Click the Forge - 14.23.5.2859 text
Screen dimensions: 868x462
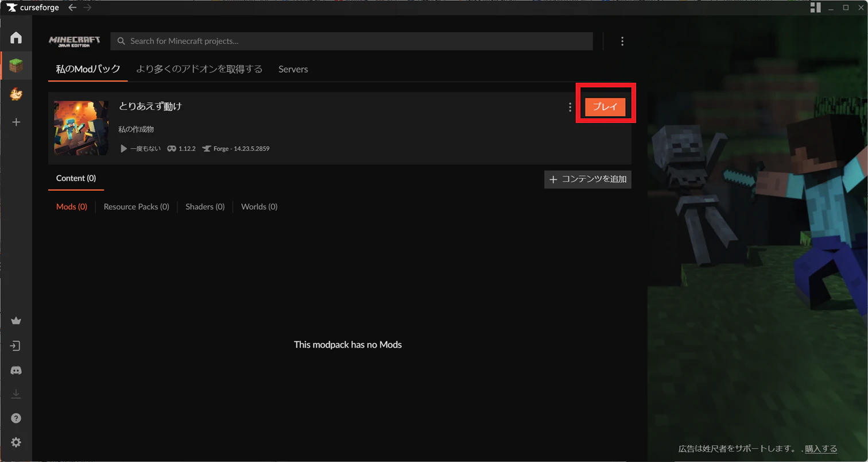(x=242, y=148)
